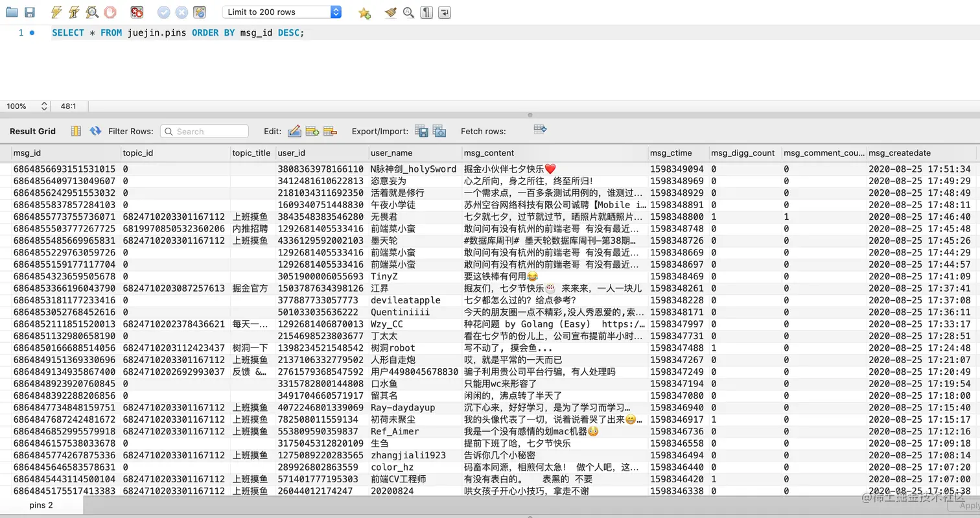Refresh the result grid data
The image size is (980, 518).
point(95,131)
